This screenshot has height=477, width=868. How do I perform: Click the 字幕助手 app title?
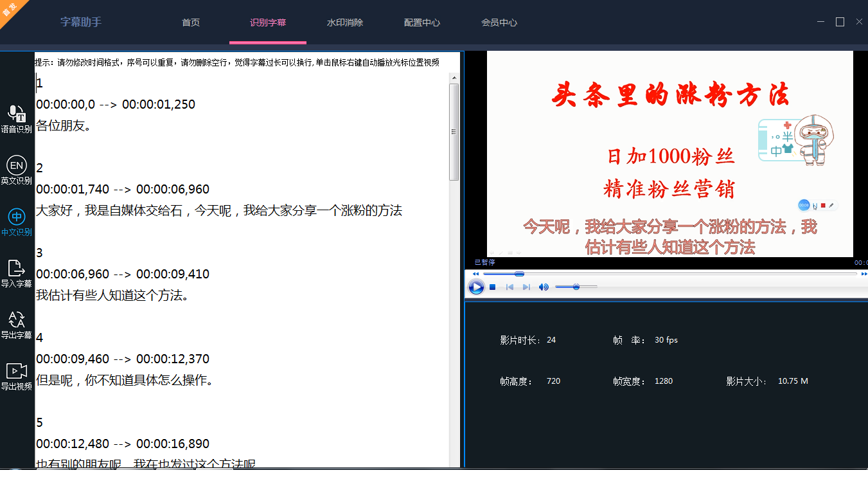pyautogui.click(x=81, y=22)
